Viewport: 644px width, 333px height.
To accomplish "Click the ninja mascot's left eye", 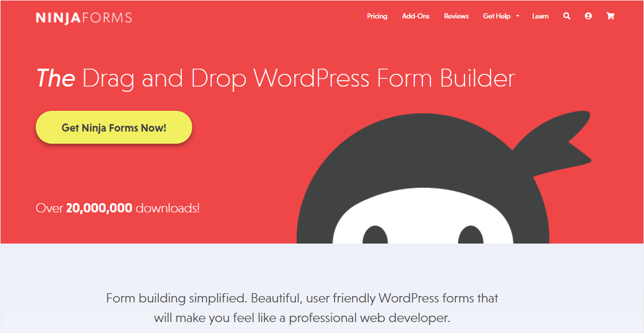I will point(375,234).
